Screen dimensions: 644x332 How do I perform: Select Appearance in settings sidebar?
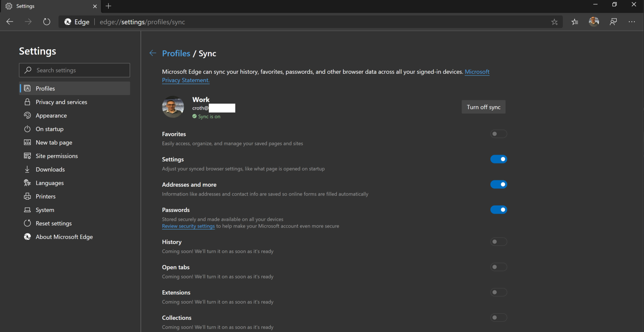pos(51,115)
